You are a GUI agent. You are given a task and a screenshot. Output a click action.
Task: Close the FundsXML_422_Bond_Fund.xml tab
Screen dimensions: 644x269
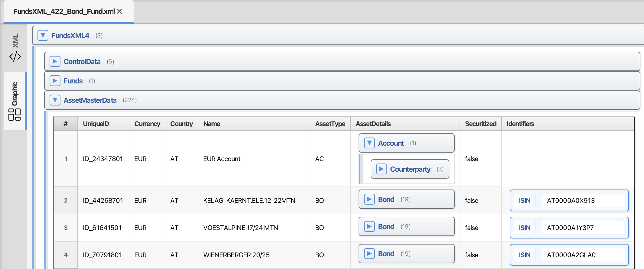tap(119, 11)
